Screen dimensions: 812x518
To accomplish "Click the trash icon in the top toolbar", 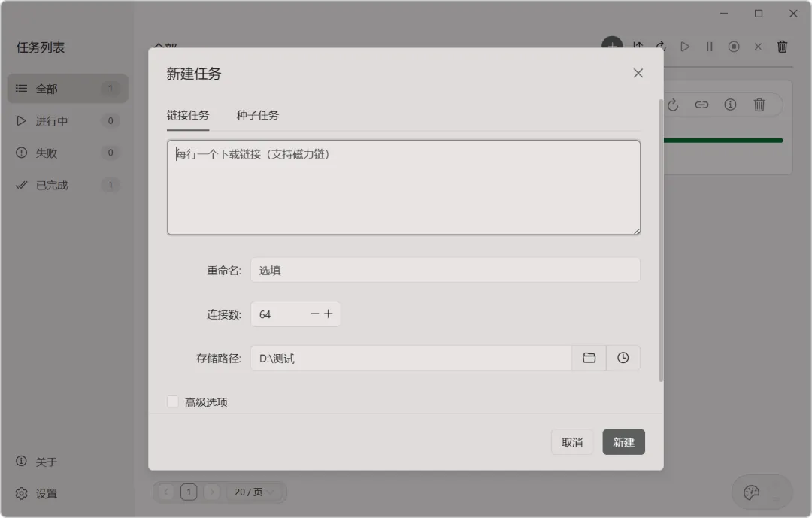I will coord(783,47).
